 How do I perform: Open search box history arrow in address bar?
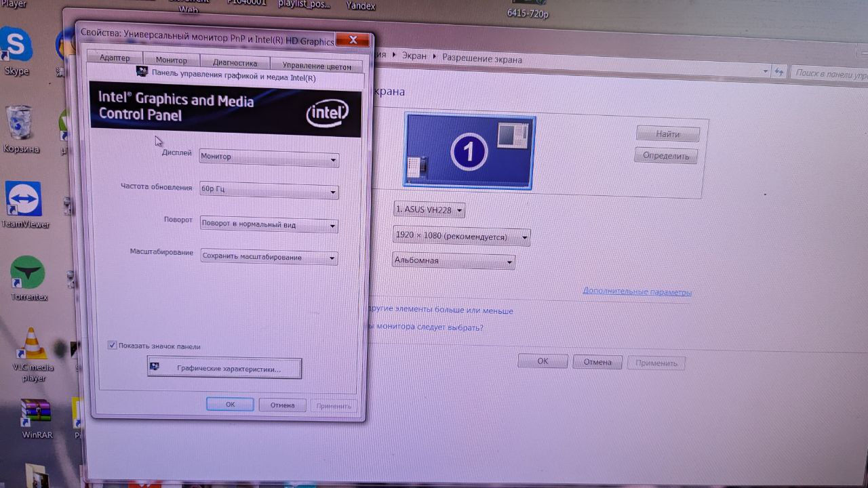click(766, 71)
